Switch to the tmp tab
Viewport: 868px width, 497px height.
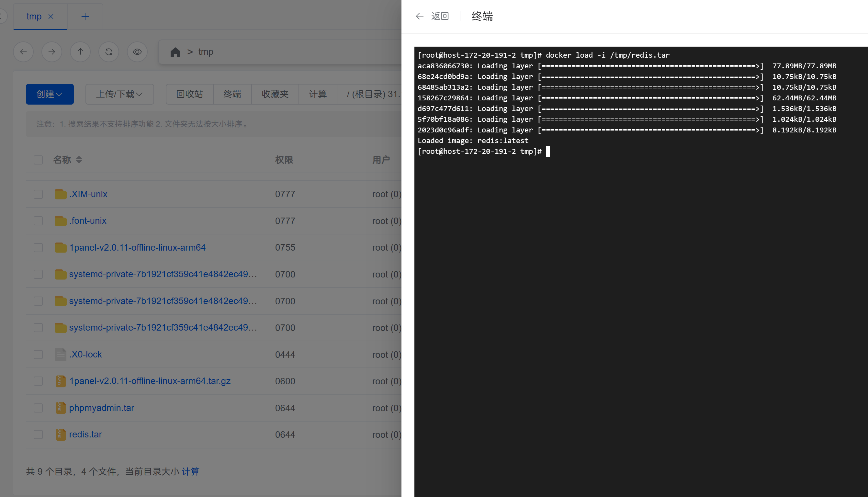coord(34,17)
